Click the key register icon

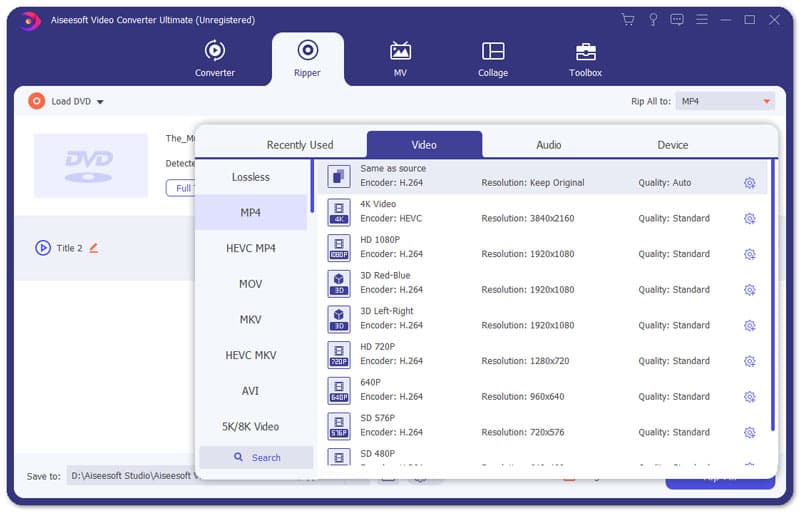pos(652,19)
